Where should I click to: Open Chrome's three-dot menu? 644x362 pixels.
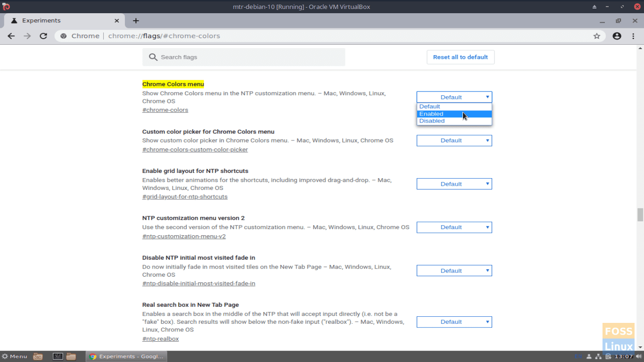633,36
